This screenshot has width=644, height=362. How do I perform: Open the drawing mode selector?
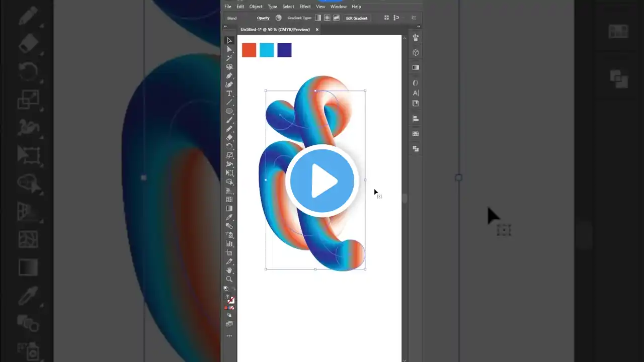click(x=229, y=316)
